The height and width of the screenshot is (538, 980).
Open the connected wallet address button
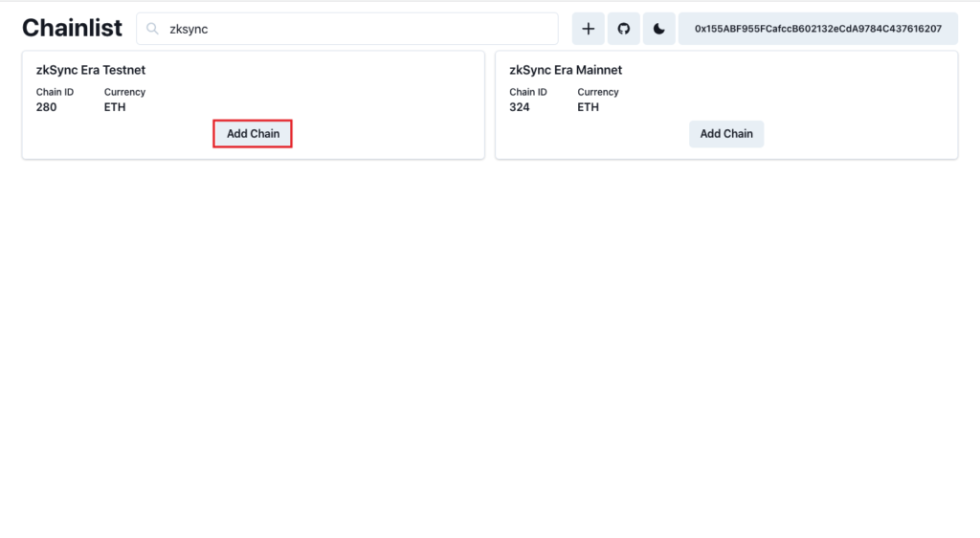818,29
